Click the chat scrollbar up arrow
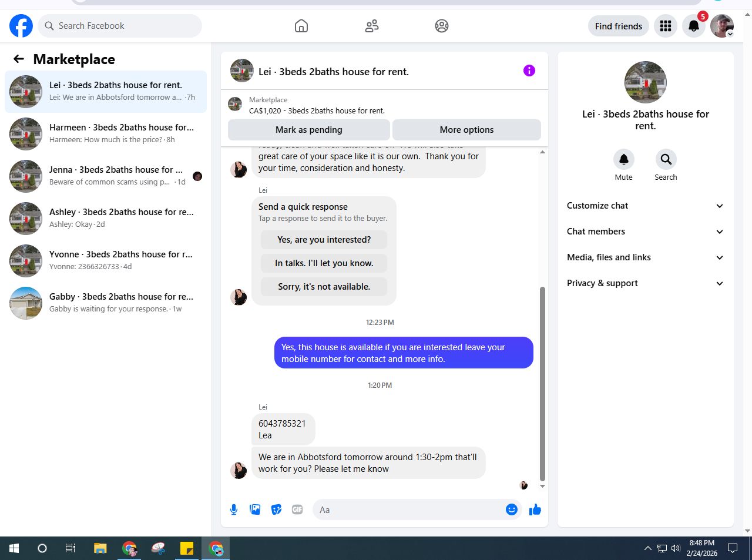 [x=542, y=152]
